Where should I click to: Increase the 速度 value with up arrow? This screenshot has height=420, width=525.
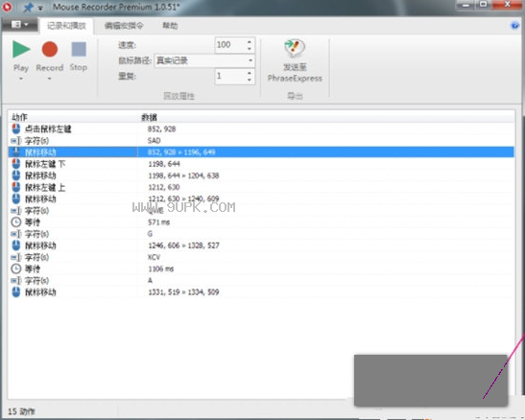coord(250,42)
